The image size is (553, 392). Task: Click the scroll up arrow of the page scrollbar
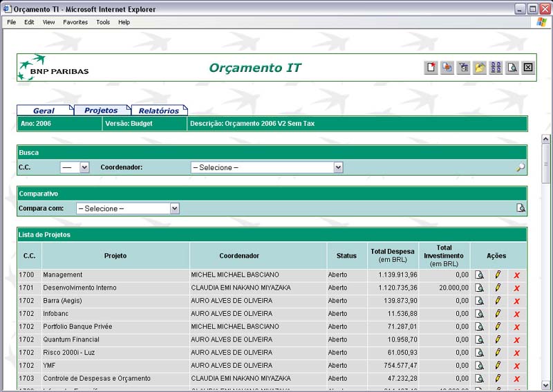click(x=545, y=139)
